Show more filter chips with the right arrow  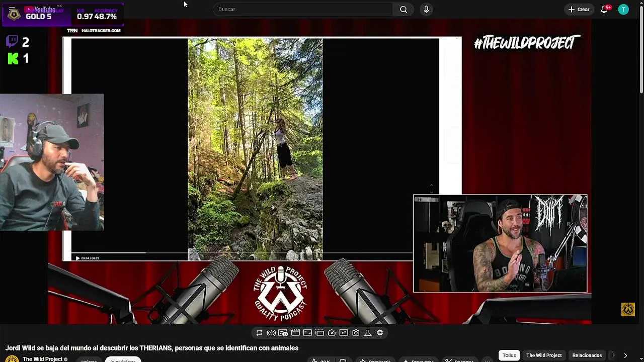click(625, 355)
